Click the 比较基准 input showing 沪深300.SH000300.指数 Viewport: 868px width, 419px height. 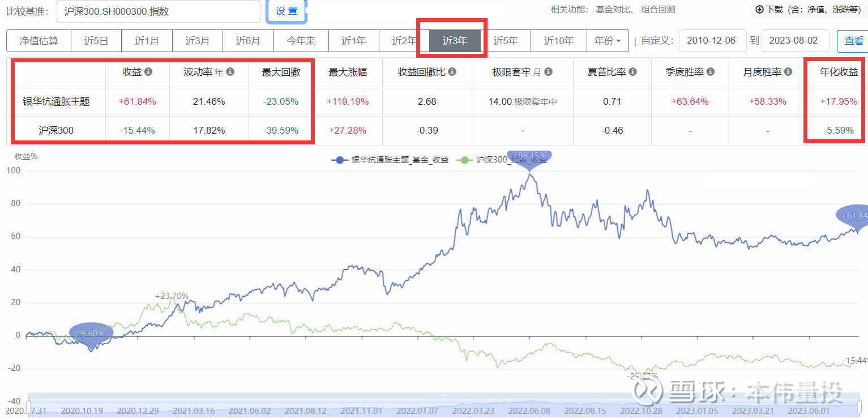[158, 11]
